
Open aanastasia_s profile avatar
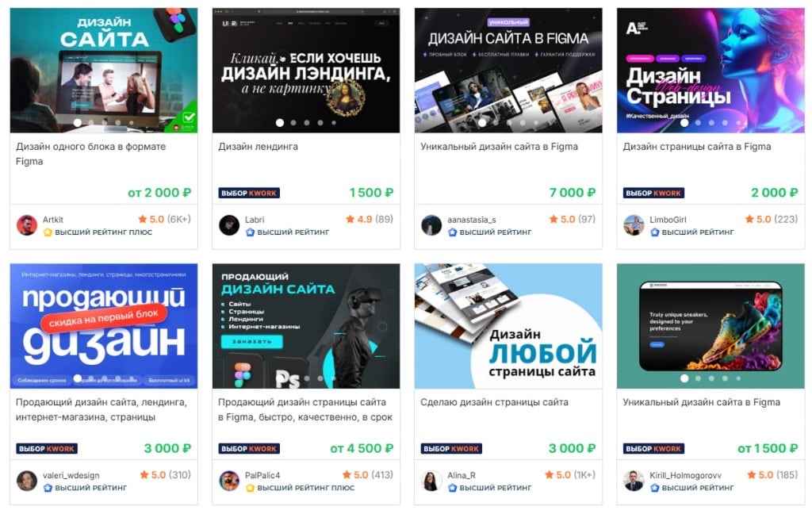pos(431,225)
